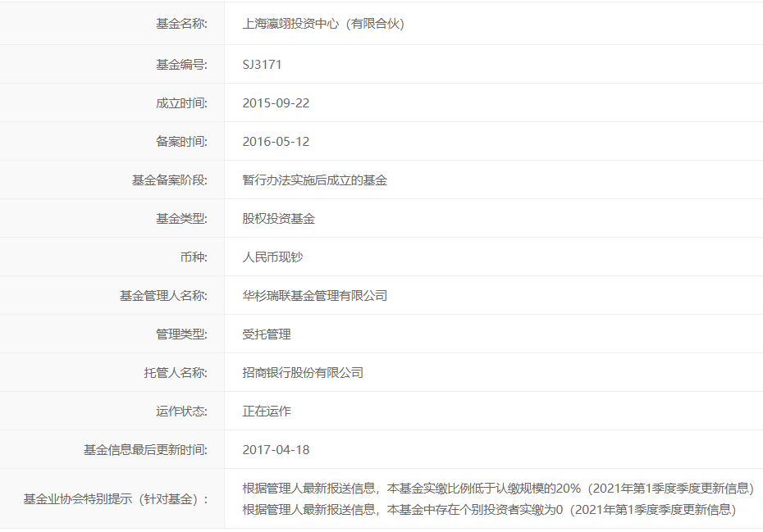The width and height of the screenshot is (763, 532).
Task: Select the fund number SJ3171
Action: (262, 65)
